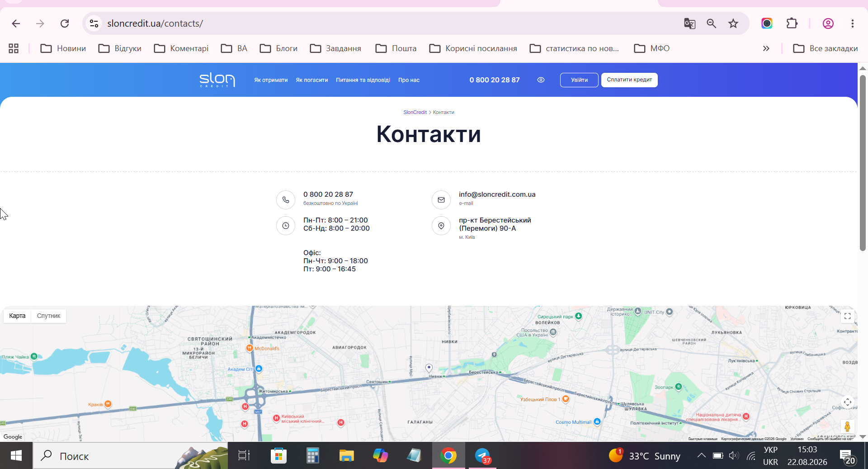Switch map to Карта view
This screenshot has width=868, height=469.
tap(17, 316)
